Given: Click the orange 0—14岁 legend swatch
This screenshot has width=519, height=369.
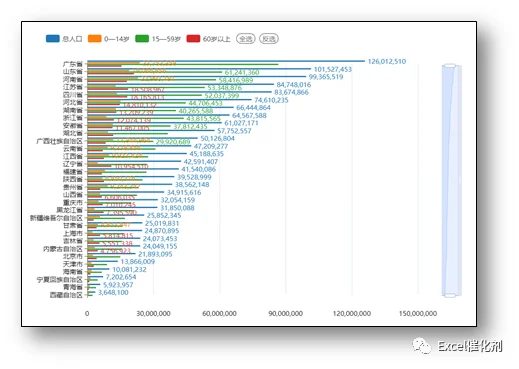Looking at the screenshot, I should click(94, 39).
